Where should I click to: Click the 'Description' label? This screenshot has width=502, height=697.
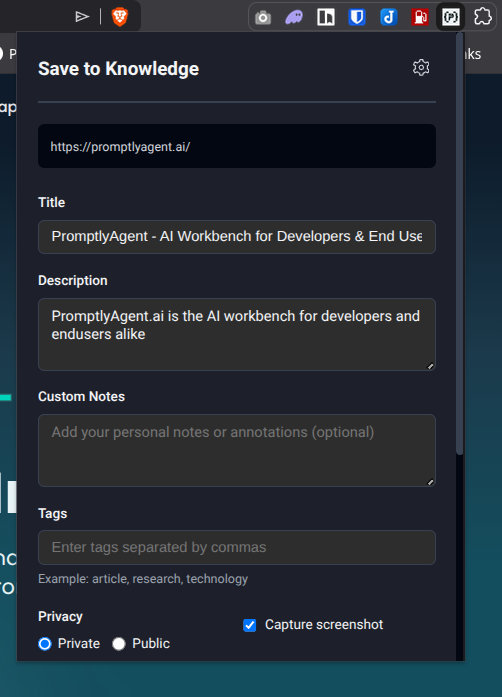tap(73, 280)
